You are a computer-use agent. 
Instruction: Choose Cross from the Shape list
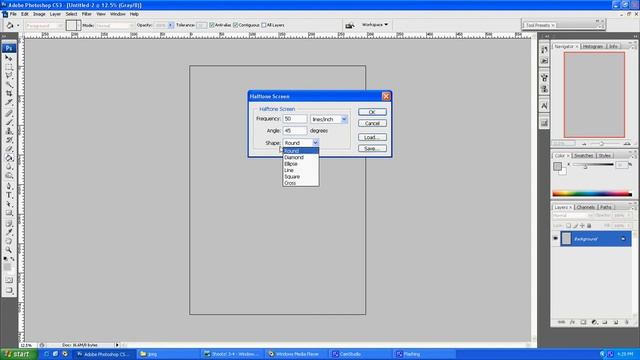(x=301, y=183)
